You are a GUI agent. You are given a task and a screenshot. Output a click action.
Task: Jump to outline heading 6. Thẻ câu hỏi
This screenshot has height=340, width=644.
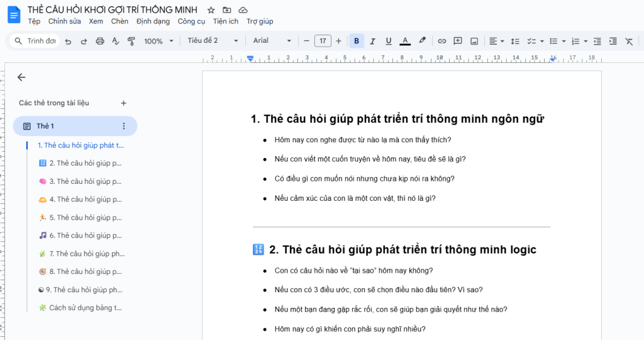[80, 235]
